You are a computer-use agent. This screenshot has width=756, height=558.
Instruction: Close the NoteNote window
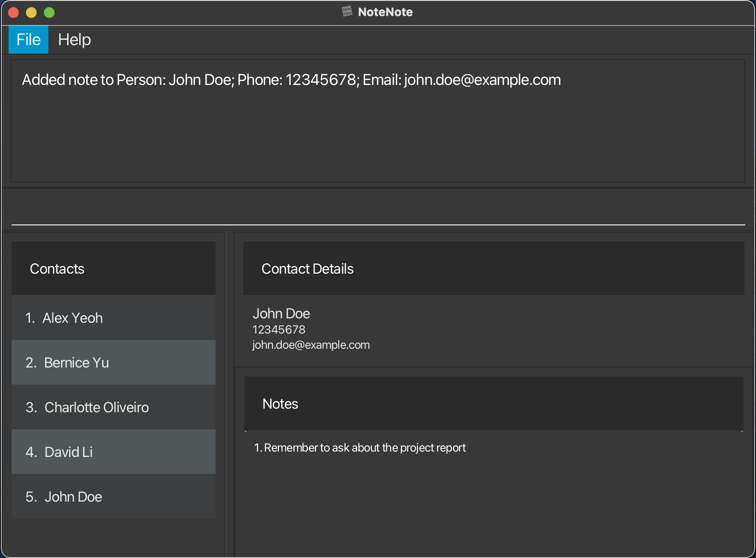click(x=13, y=13)
